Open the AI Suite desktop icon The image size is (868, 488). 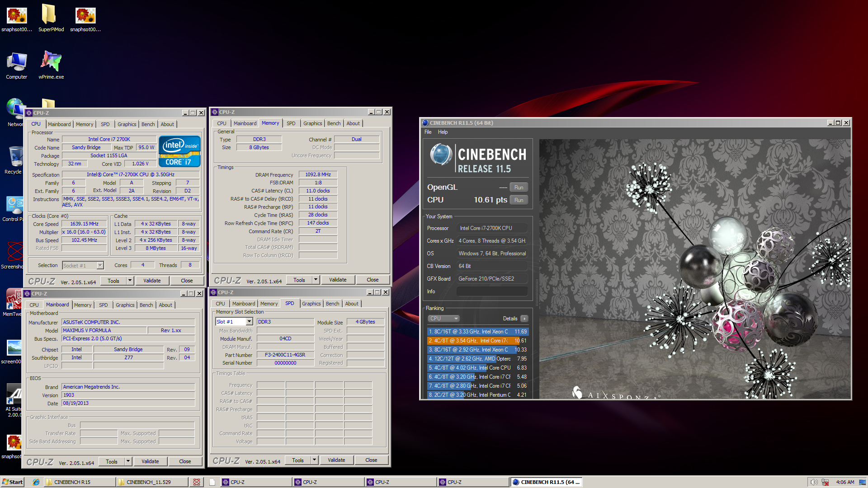pyautogui.click(x=14, y=400)
